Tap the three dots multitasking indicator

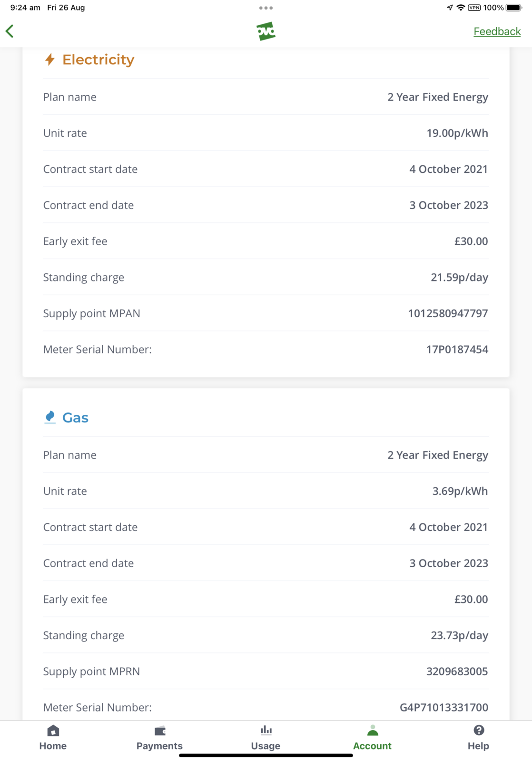coord(266,8)
